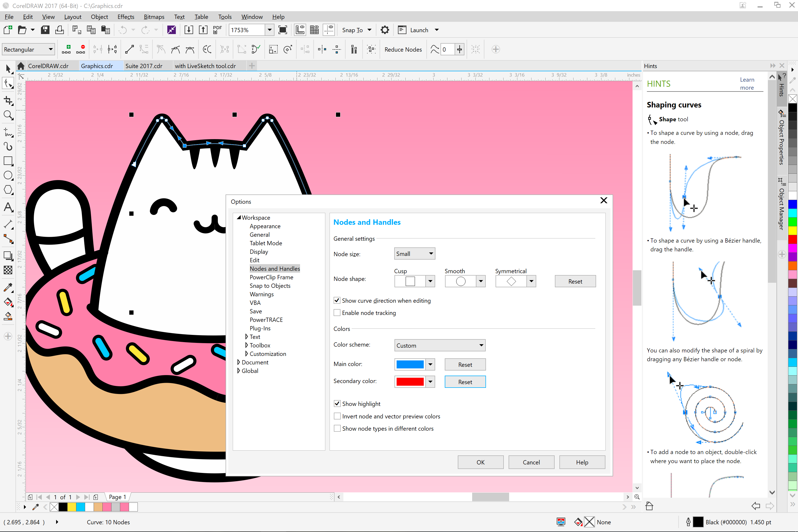Viewport: 798px width, 532px height.
Task: Click Show rulers icon in toolbar
Action: [300, 30]
